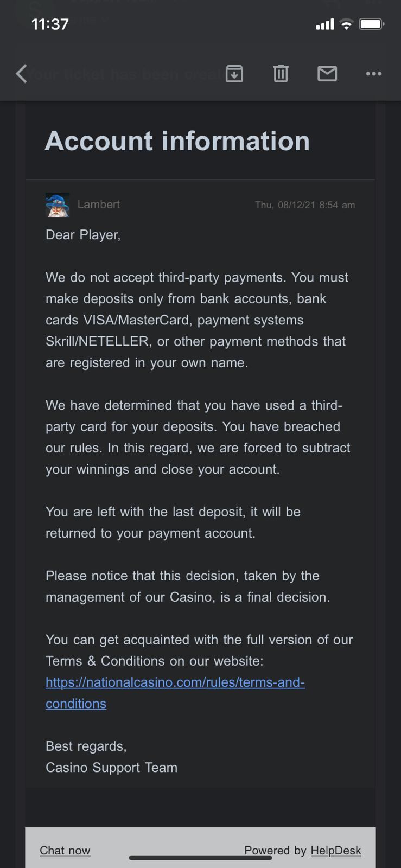
Task: Open the HelpDesk link in footer
Action: tap(335, 850)
